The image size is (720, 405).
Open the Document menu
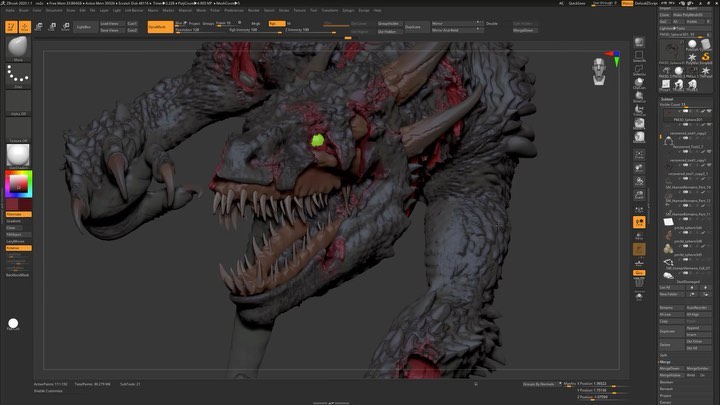point(54,10)
